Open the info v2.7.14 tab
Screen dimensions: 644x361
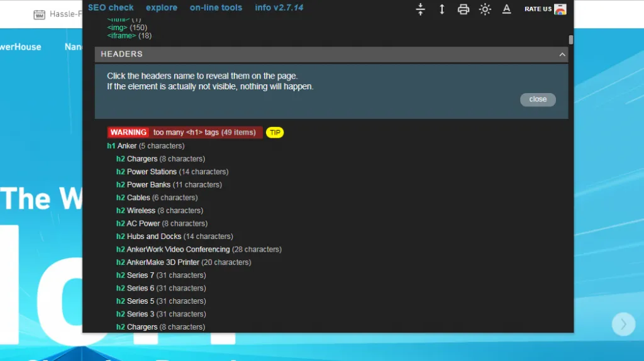coord(279,8)
